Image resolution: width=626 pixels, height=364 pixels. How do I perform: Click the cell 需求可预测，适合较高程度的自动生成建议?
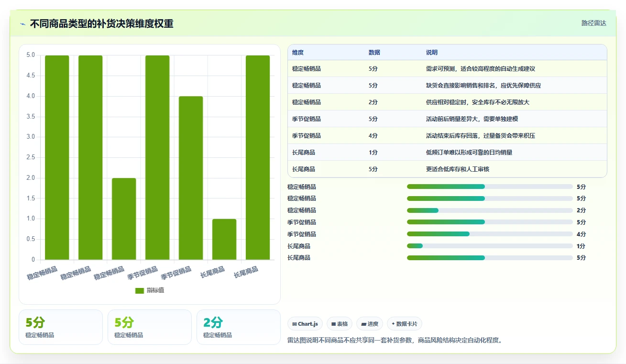[x=481, y=69]
